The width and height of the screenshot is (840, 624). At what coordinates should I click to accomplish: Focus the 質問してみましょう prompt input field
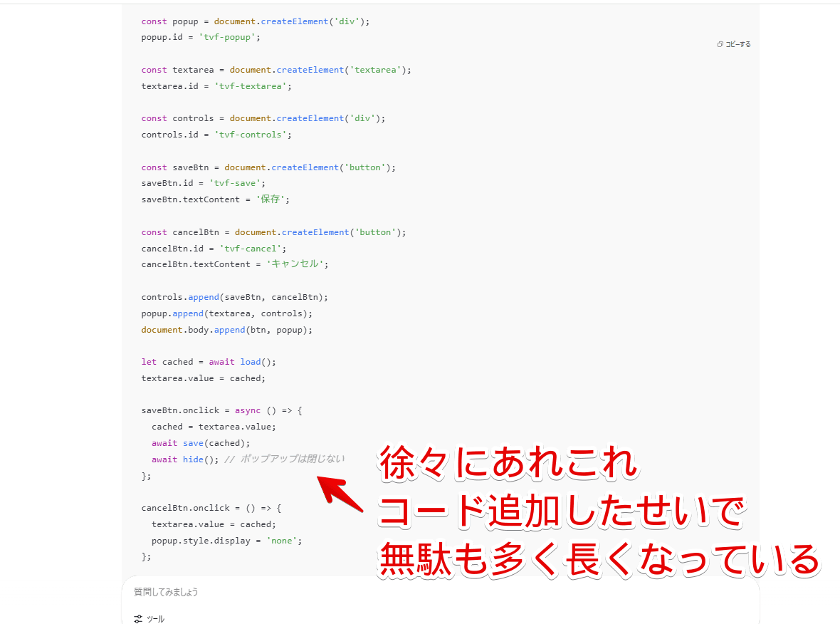[x=439, y=592]
